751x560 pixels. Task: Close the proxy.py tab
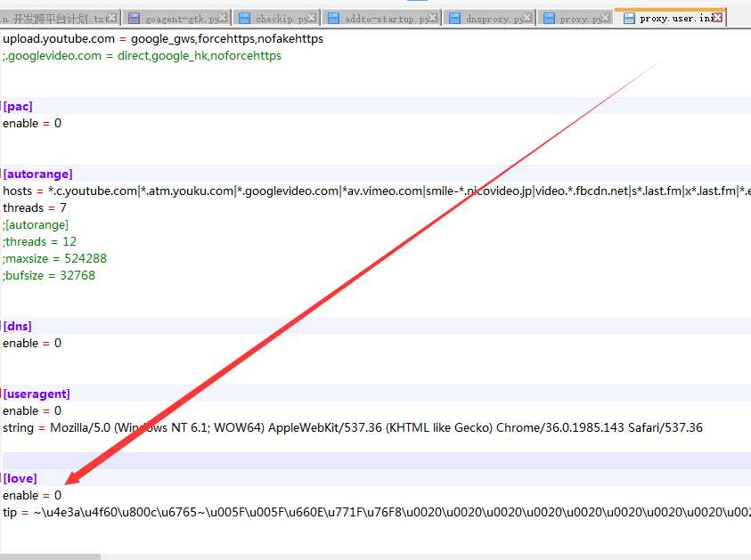pyautogui.click(x=606, y=18)
